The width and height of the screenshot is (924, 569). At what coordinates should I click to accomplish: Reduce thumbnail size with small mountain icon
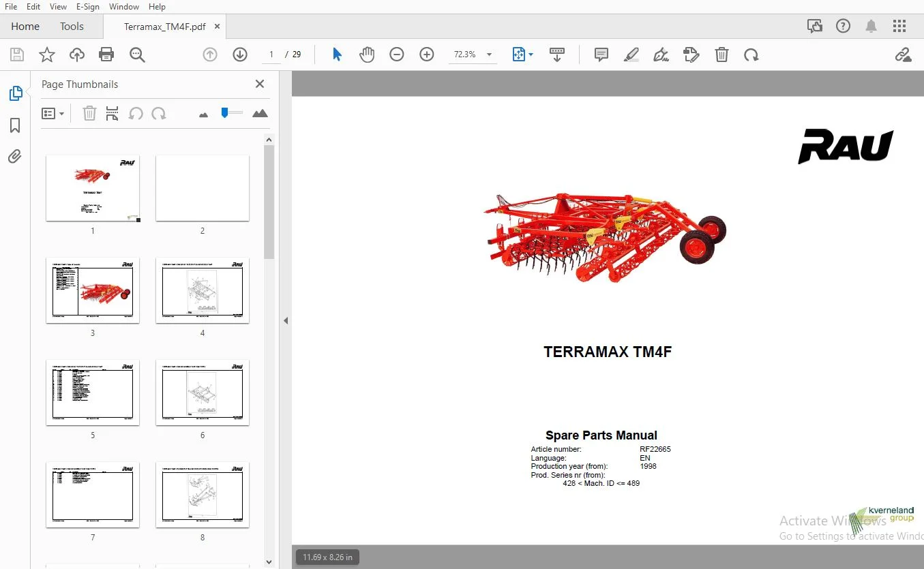coord(203,114)
